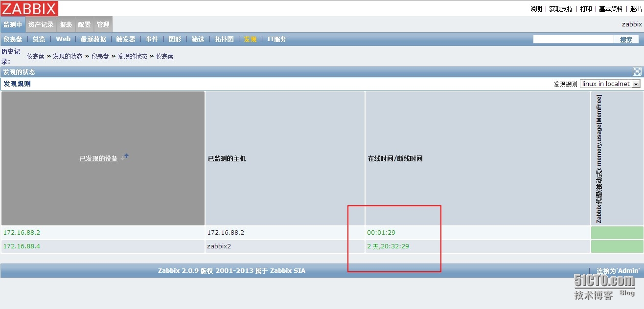Sort by 已发现的设备 arrow icon
The image size is (644, 309).
click(125, 157)
